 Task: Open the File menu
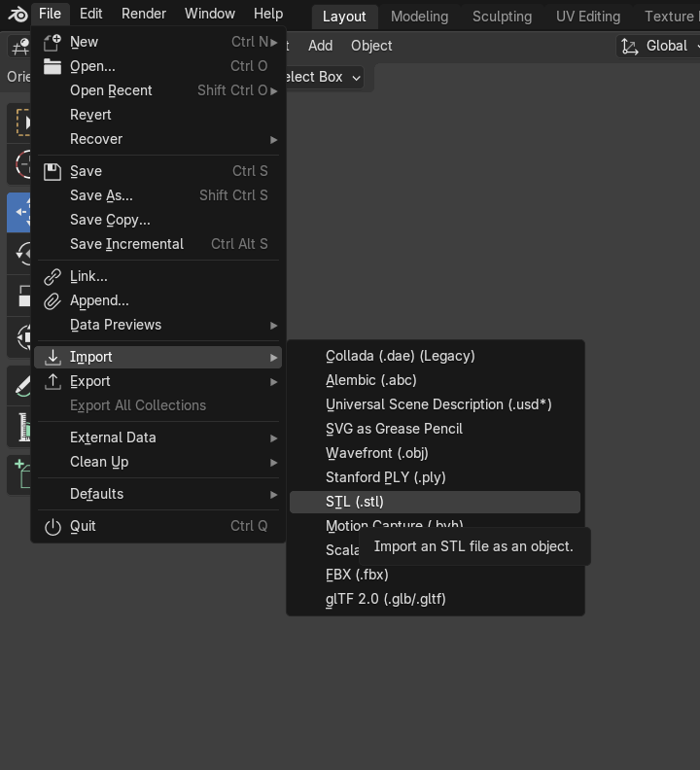[x=51, y=14]
